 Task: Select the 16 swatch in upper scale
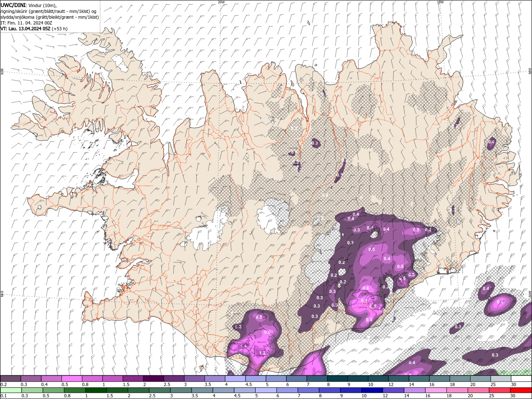439,379
